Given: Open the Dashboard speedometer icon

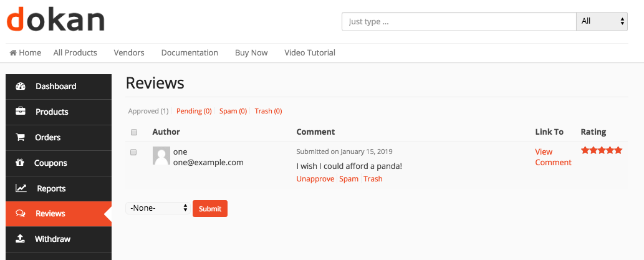Looking at the screenshot, I should click(21, 86).
